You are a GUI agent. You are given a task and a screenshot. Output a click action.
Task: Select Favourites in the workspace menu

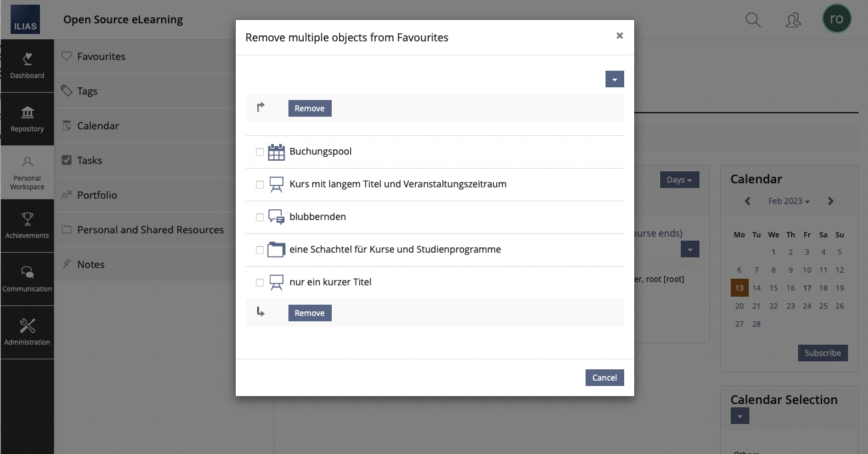click(x=101, y=57)
